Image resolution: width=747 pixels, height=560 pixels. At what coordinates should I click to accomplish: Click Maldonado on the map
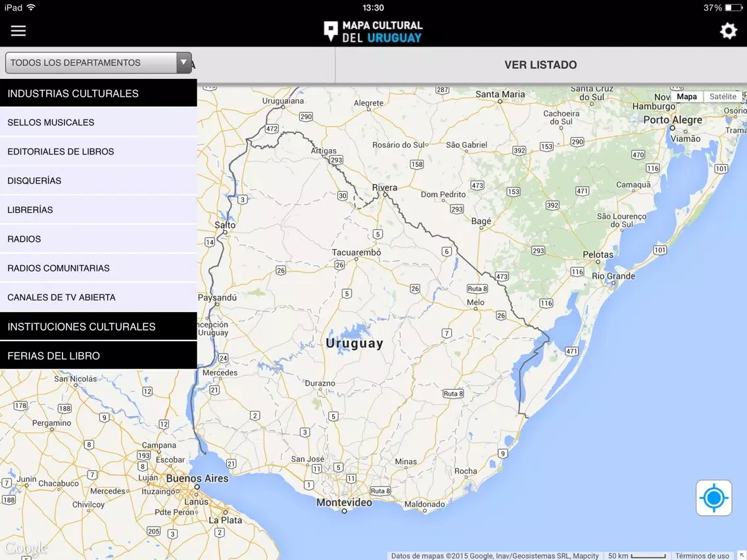(425, 504)
